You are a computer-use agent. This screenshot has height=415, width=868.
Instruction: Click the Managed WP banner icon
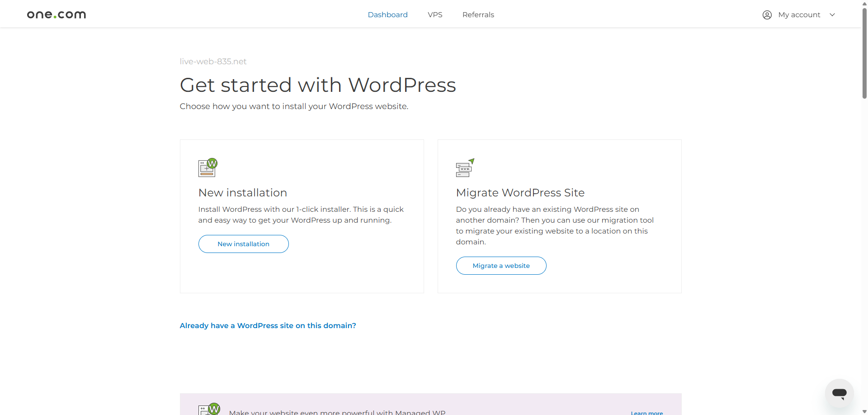(x=209, y=409)
